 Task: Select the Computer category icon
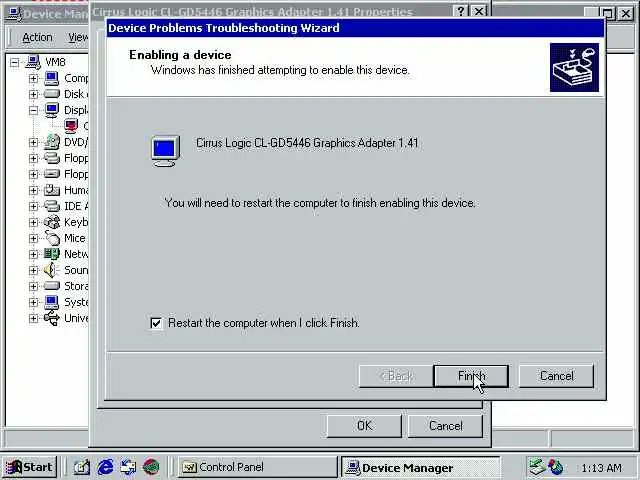click(52, 78)
